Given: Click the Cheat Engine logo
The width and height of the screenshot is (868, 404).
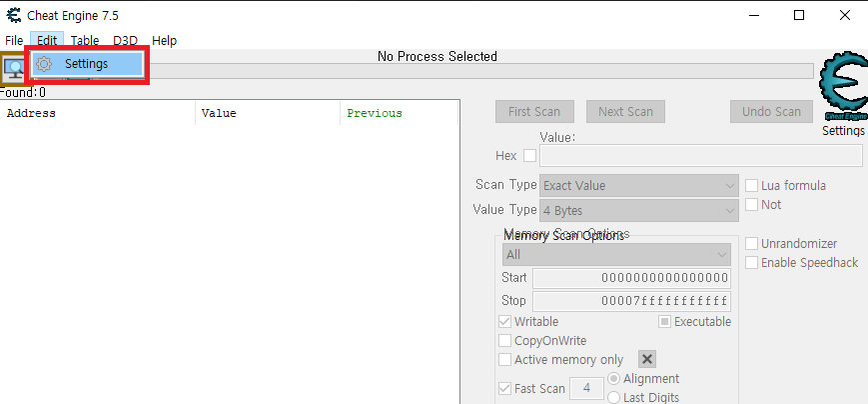Looking at the screenshot, I should [843, 87].
